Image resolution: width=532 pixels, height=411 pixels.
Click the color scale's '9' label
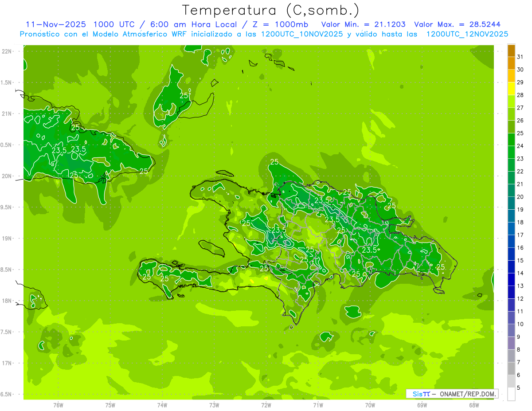point(519,337)
